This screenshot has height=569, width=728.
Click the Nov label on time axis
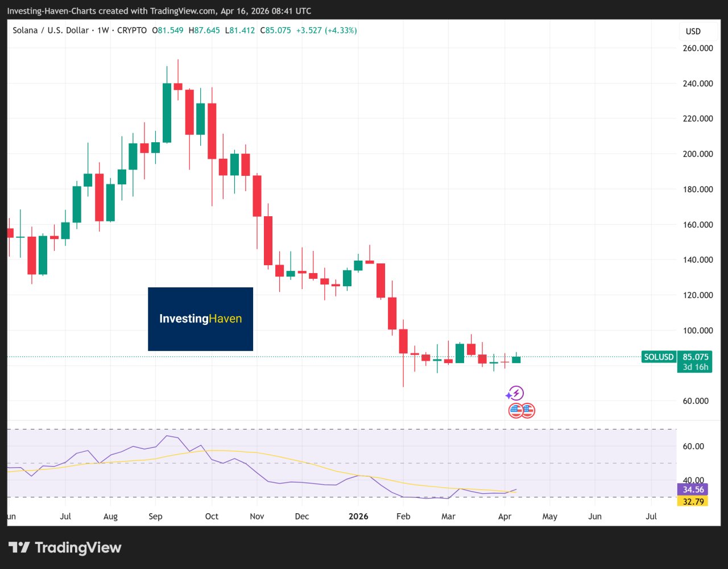pos(257,517)
